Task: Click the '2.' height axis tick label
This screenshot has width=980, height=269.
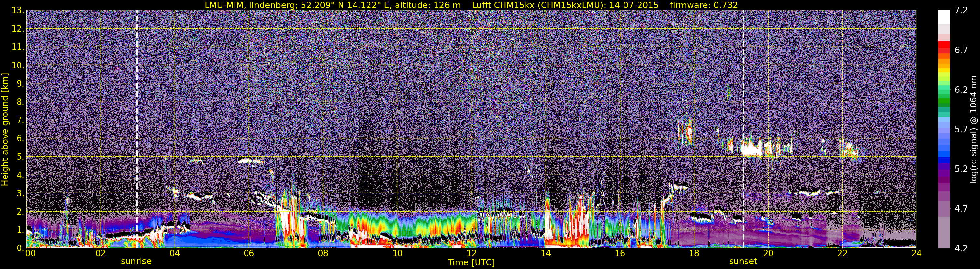Action: pyautogui.click(x=20, y=212)
